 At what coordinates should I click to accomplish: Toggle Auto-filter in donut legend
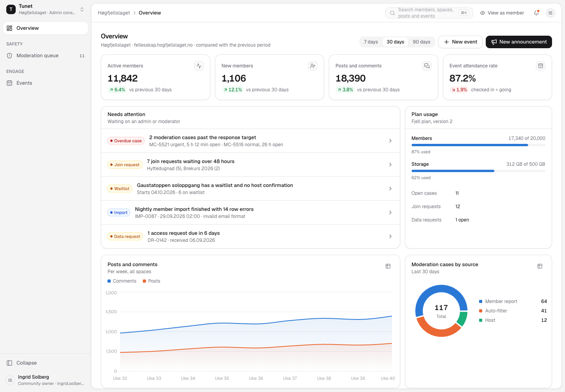[513, 311]
